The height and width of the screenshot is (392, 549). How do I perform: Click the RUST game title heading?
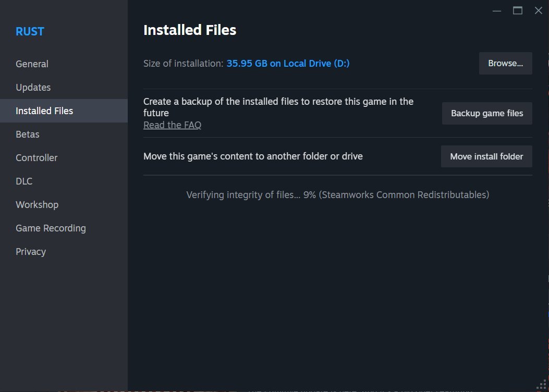[30, 31]
